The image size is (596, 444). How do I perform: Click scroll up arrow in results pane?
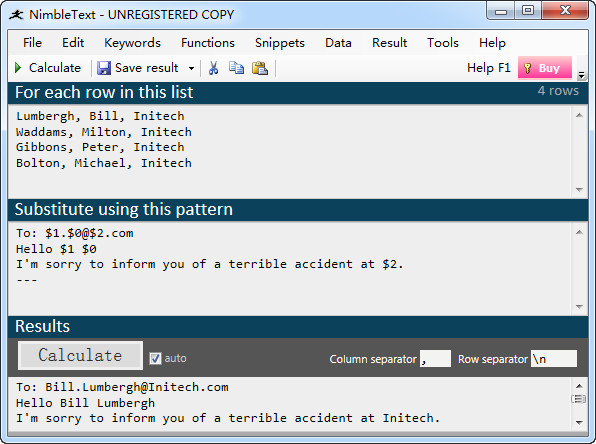click(x=579, y=386)
